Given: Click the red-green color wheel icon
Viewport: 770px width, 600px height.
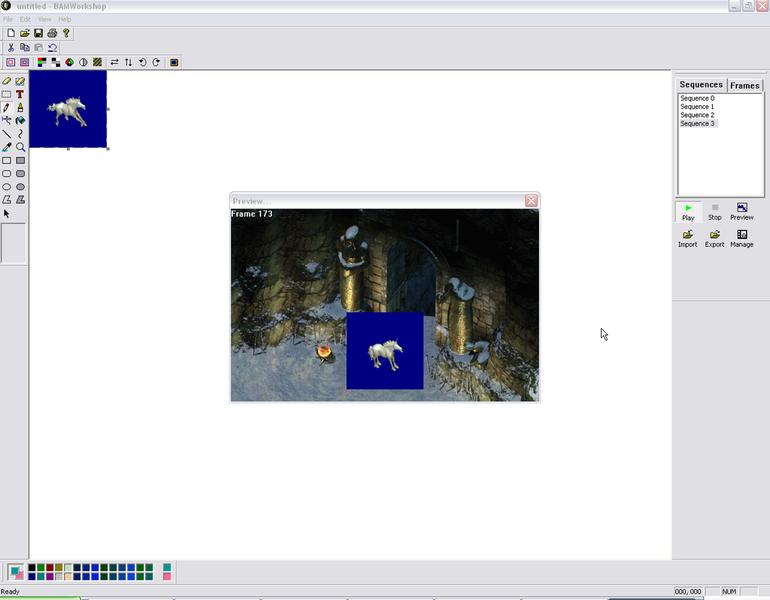Looking at the screenshot, I should pos(70,62).
